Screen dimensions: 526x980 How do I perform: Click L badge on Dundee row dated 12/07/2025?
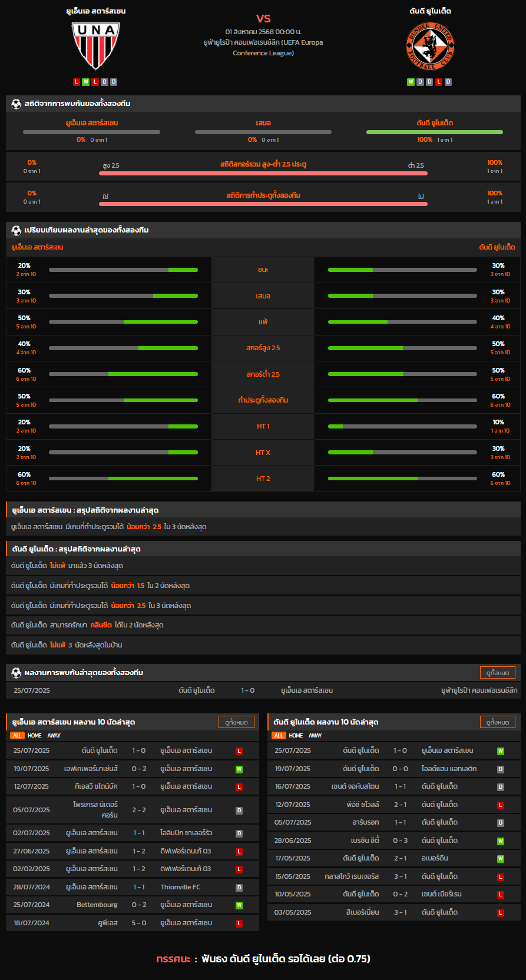501,805
